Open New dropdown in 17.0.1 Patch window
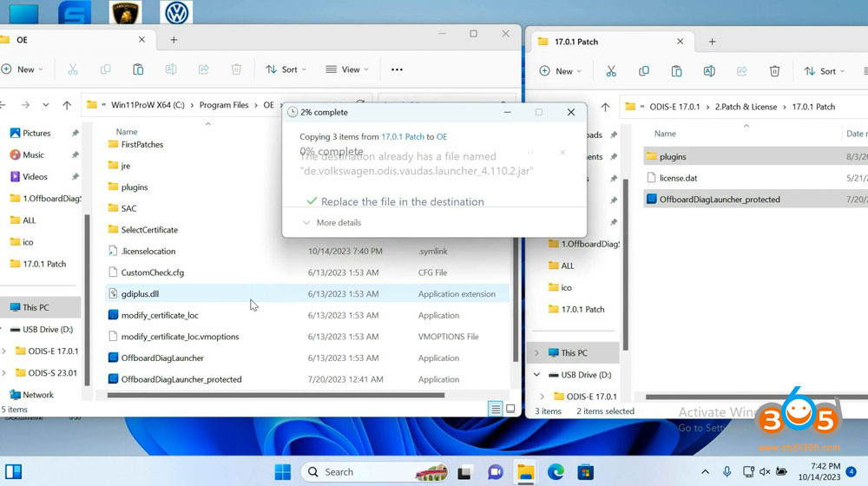This screenshot has width=868, height=486. pos(560,71)
